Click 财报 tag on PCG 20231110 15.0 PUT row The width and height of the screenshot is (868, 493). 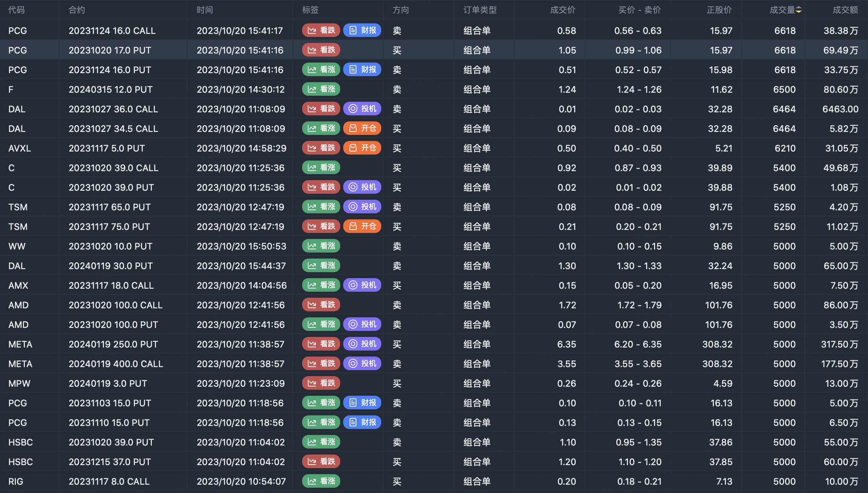click(x=362, y=423)
